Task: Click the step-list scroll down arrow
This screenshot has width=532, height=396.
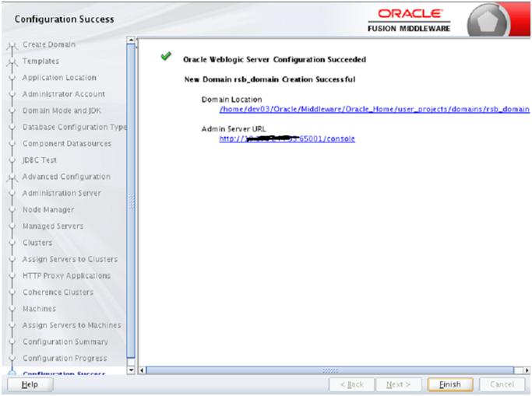Action: pos(131,370)
